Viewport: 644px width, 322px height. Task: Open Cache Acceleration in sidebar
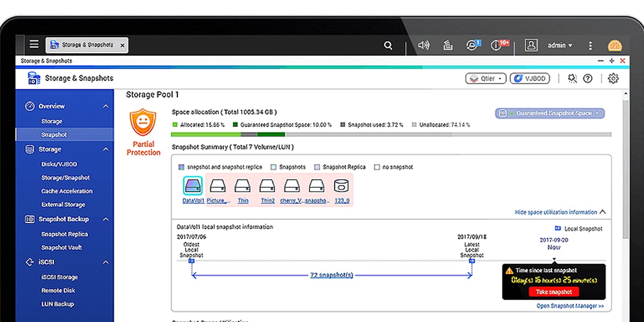pyautogui.click(x=66, y=191)
